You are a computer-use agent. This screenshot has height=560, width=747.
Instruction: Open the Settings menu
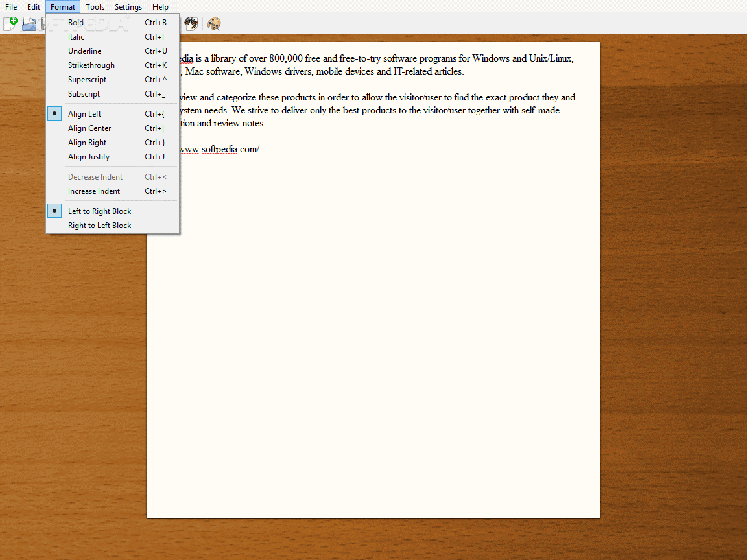[128, 6]
